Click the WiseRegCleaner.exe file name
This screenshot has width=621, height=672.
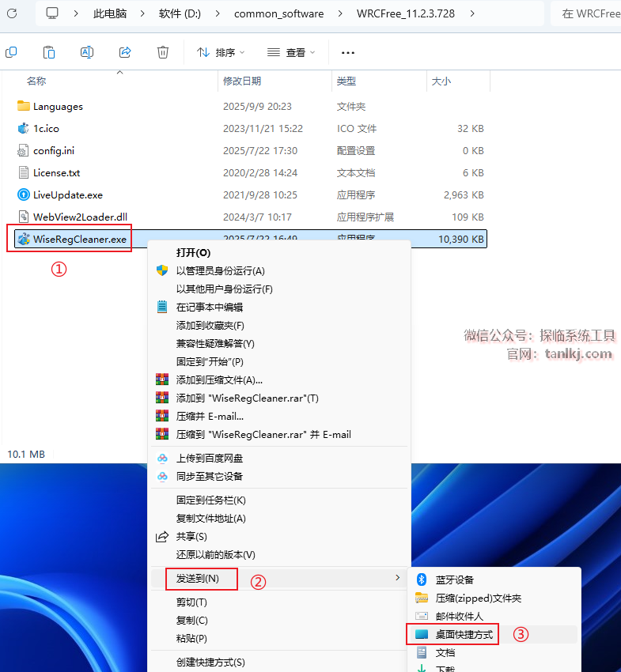click(80, 239)
